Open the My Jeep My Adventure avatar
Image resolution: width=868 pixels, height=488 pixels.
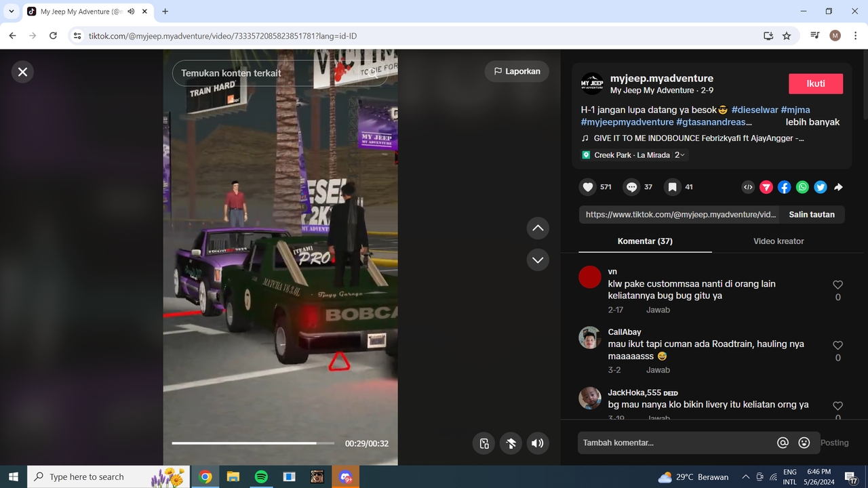point(592,84)
